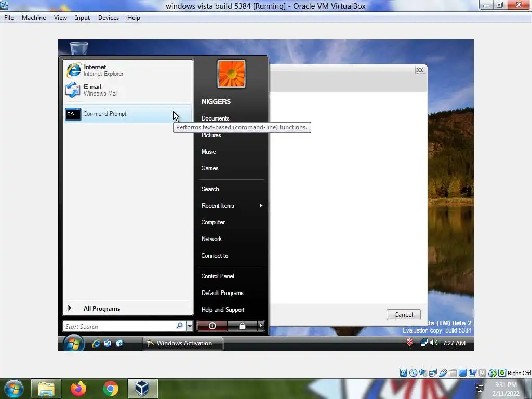Screen dimensions: 532x399
Task: Open Network from the Start menu
Action: point(212,239)
